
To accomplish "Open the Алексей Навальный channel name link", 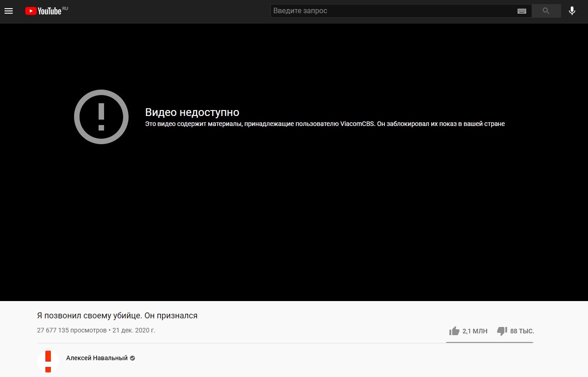I will point(97,358).
